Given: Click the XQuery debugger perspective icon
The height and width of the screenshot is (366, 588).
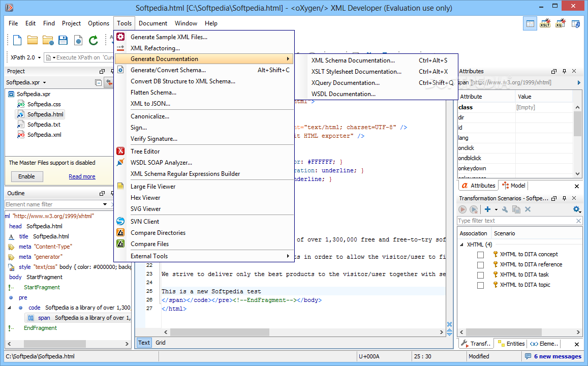Looking at the screenshot, I should [x=560, y=23].
